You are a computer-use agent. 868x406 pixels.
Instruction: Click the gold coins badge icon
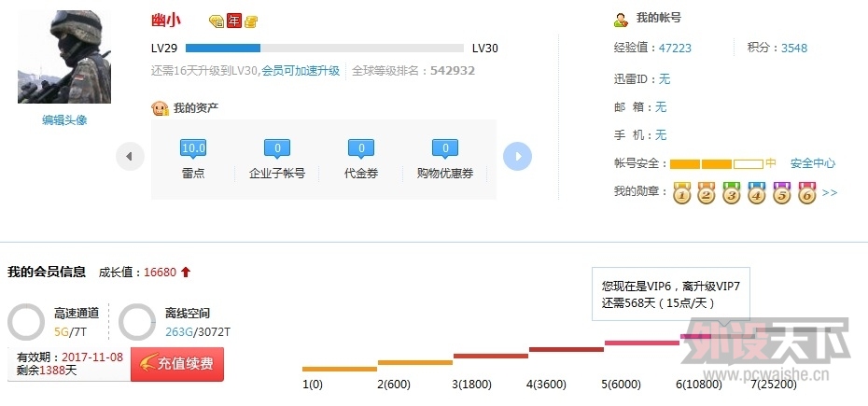point(251,21)
